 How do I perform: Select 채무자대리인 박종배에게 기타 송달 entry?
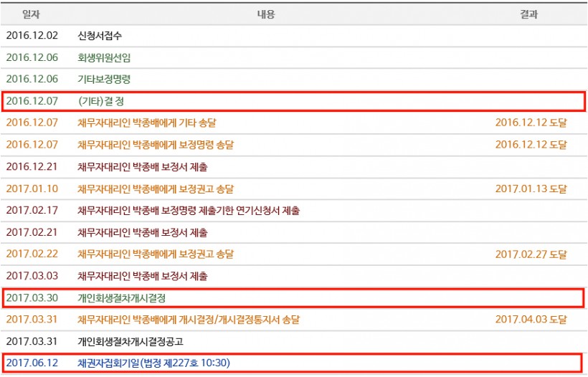[147, 123]
